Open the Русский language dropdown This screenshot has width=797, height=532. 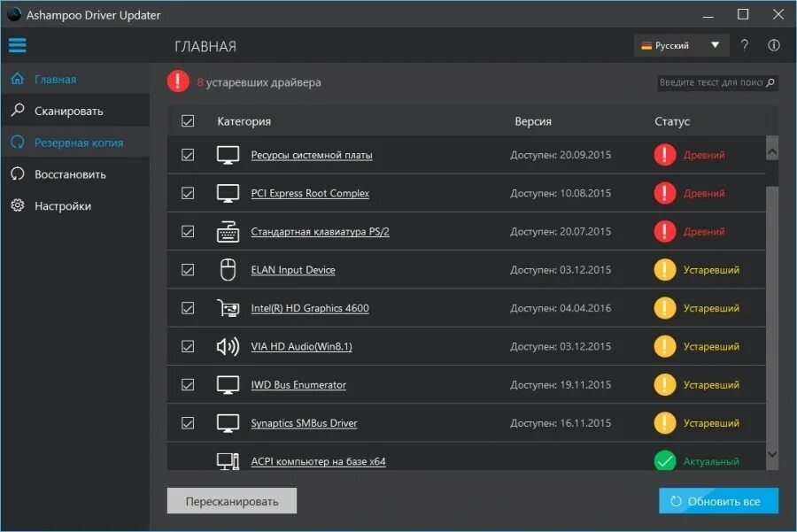681,45
